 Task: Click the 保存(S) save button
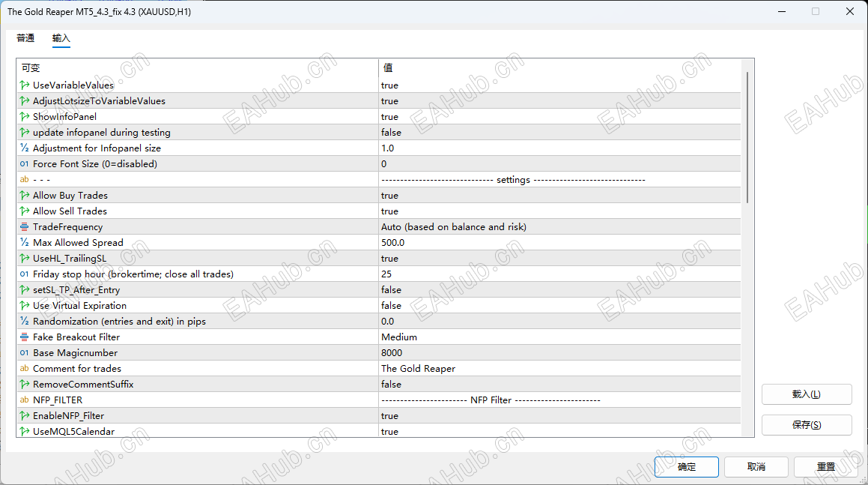(x=807, y=424)
